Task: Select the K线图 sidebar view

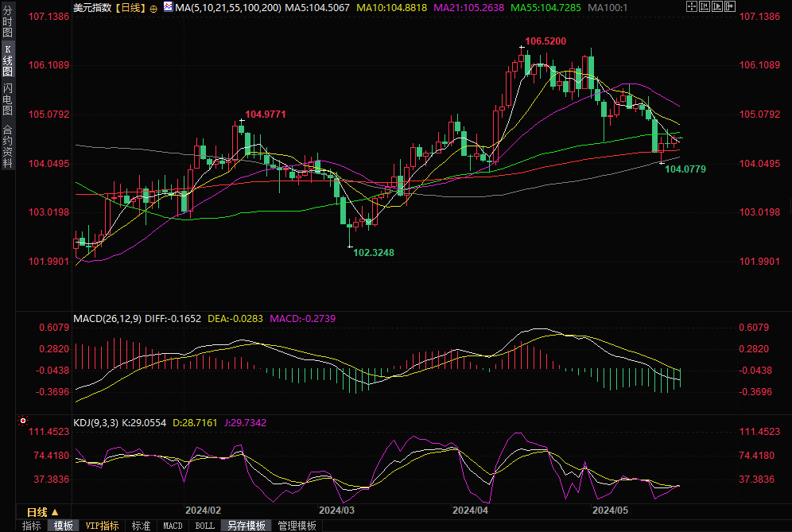Action: coord(8,60)
